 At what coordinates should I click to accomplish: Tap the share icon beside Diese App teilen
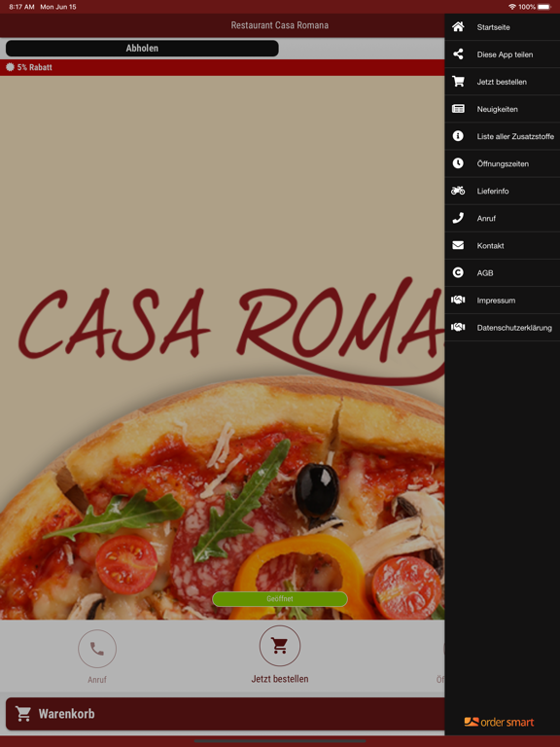click(458, 54)
